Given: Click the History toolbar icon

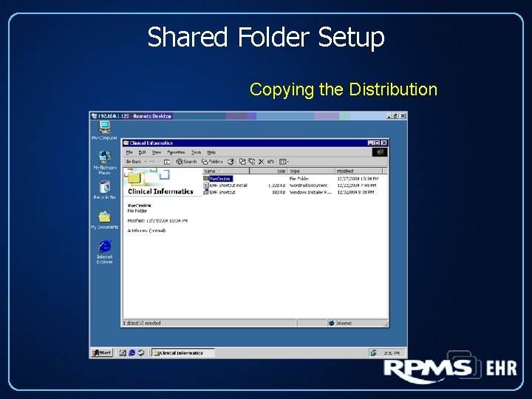Looking at the screenshot, I should 231,162.
